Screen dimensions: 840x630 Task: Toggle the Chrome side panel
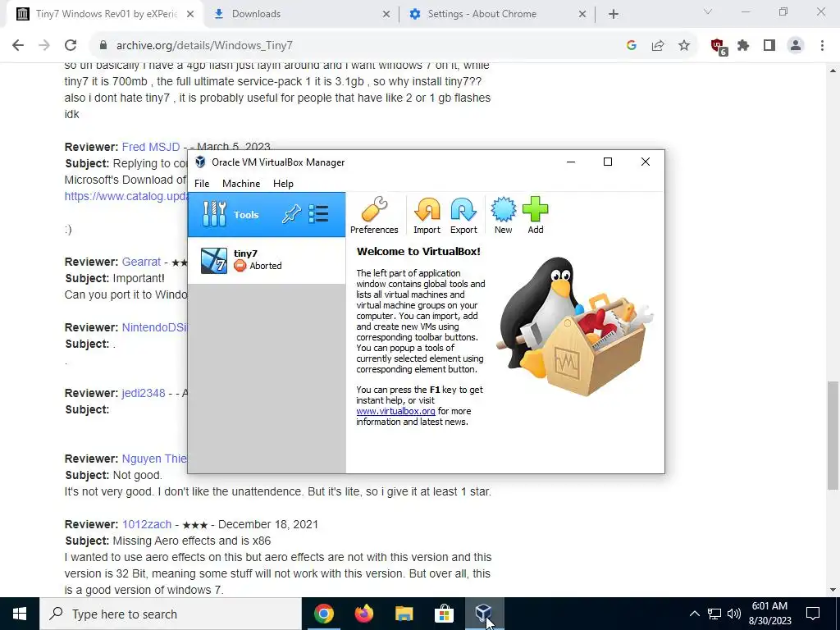click(x=769, y=46)
